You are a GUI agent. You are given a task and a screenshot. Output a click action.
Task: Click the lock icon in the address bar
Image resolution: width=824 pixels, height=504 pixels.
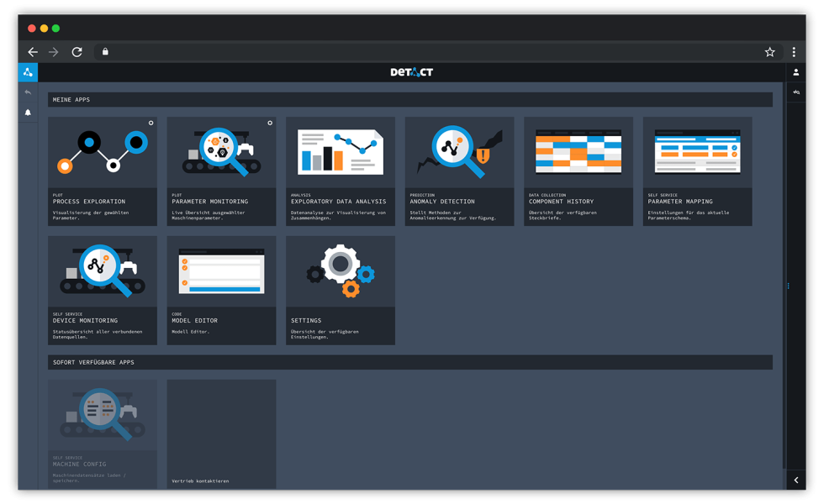pos(106,51)
